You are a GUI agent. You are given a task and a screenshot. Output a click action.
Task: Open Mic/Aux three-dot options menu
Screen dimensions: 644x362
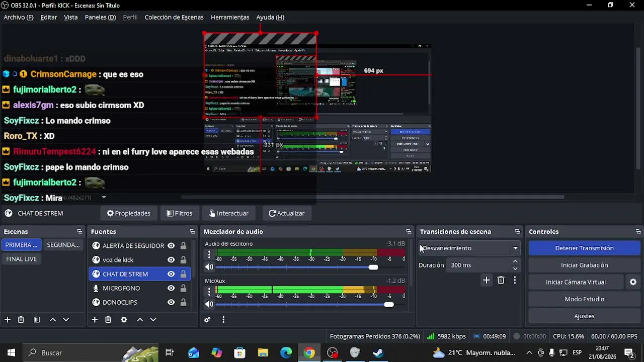(x=209, y=292)
